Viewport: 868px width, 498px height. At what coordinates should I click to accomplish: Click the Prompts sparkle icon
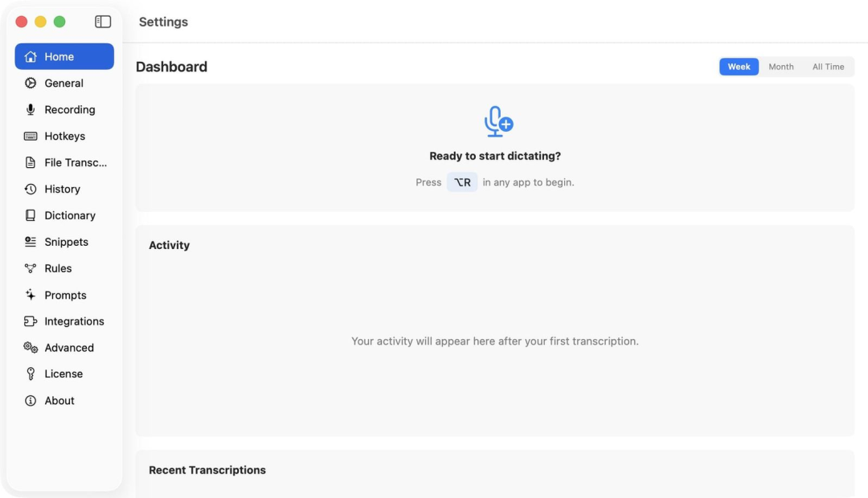click(x=31, y=295)
